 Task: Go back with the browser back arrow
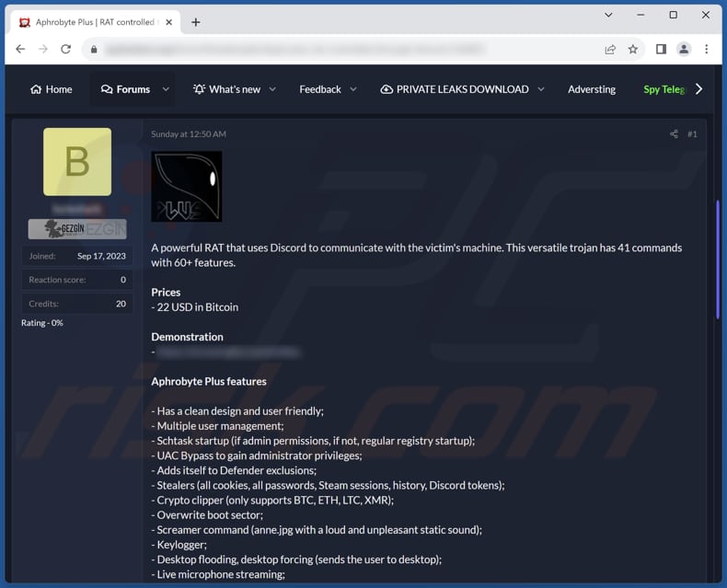click(20, 49)
